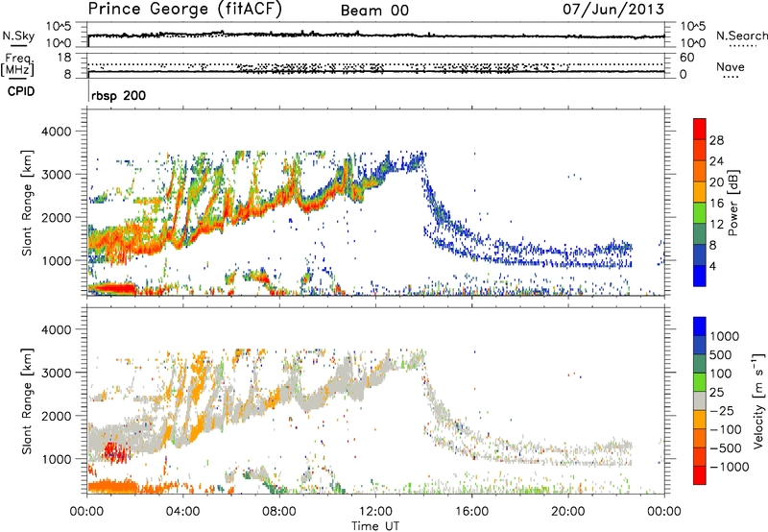Viewport: 768px width, 532px height.
Task: Click the 'N.Search' legend label
Action: click(741, 36)
